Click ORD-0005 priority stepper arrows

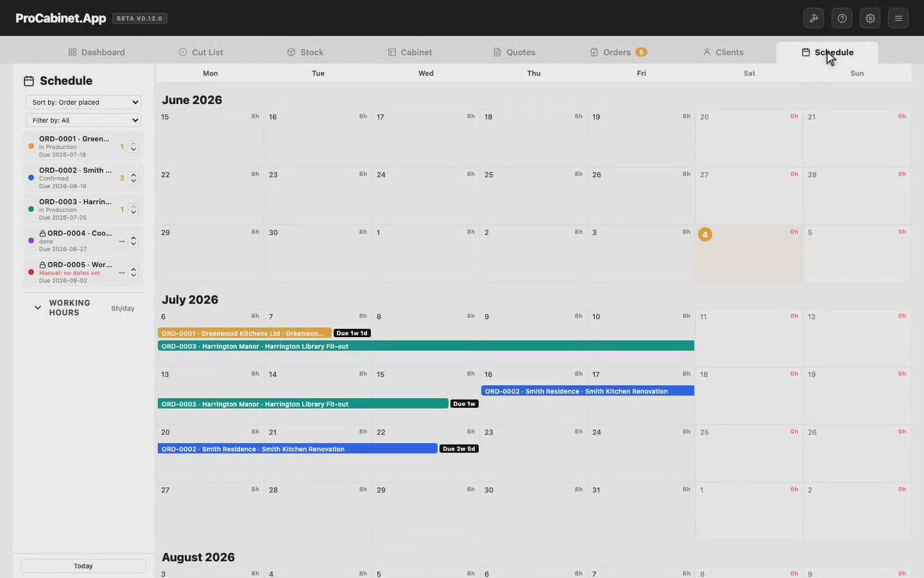[x=133, y=272]
